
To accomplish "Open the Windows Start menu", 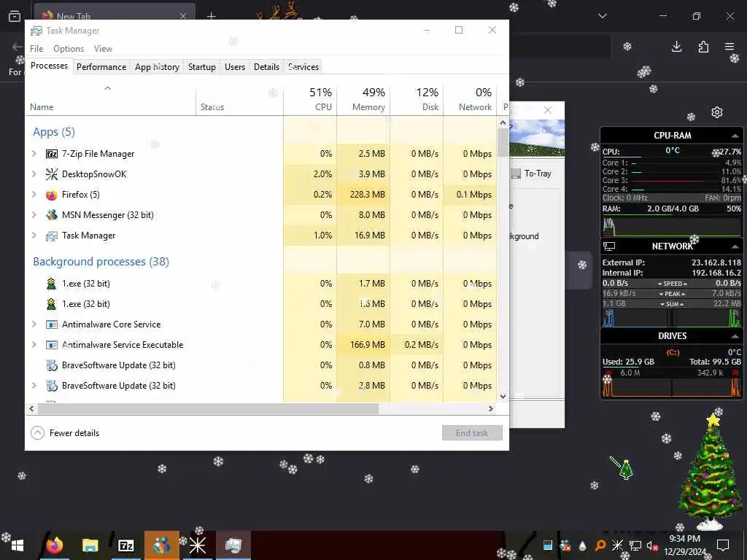I will 18,545.
